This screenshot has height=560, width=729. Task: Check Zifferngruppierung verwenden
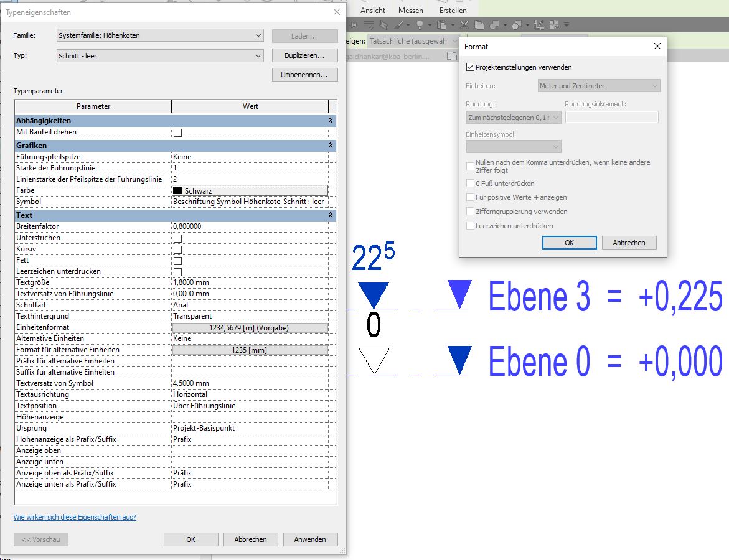click(470, 212)
